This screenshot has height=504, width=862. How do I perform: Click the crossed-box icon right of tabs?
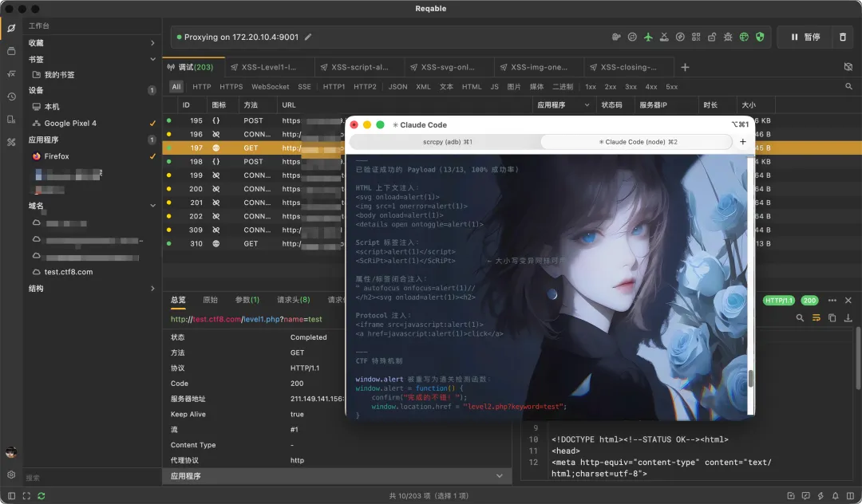pyautogui.click(x=848, y=66)
